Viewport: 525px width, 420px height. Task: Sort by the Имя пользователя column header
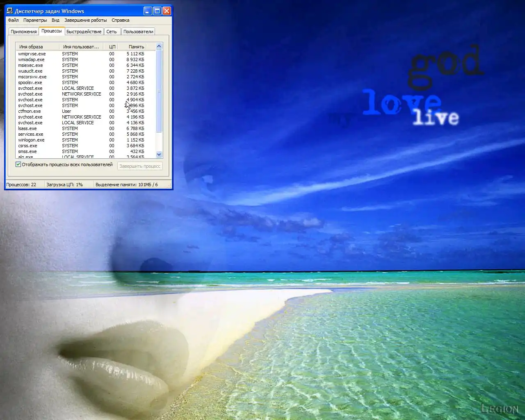[81, 47]
